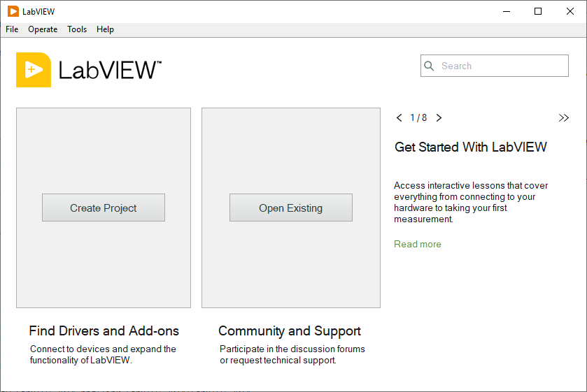Click the magnifying glass search icon
This screenshot has width=587, height=392.
pos(430,66)
